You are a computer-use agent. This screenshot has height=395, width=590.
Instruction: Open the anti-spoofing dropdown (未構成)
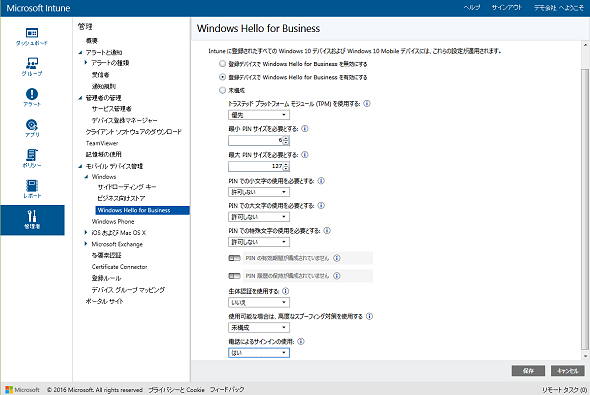click(x=259, y=328)
